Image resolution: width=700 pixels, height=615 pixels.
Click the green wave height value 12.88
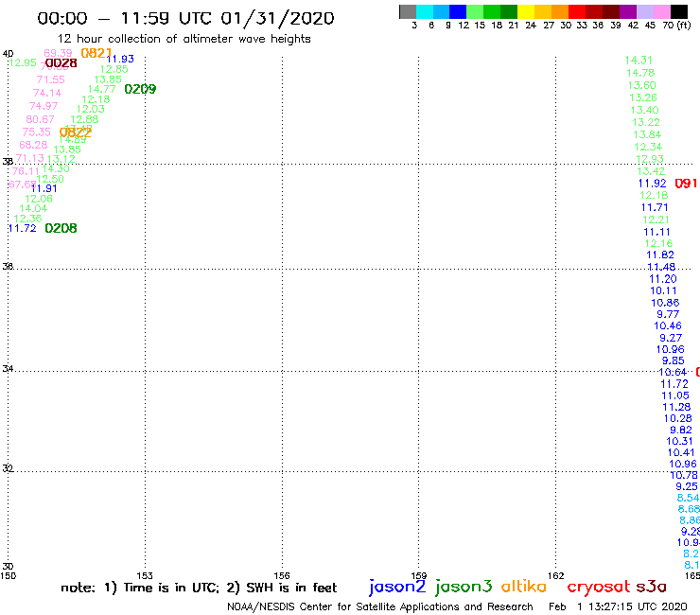point(84,119)
